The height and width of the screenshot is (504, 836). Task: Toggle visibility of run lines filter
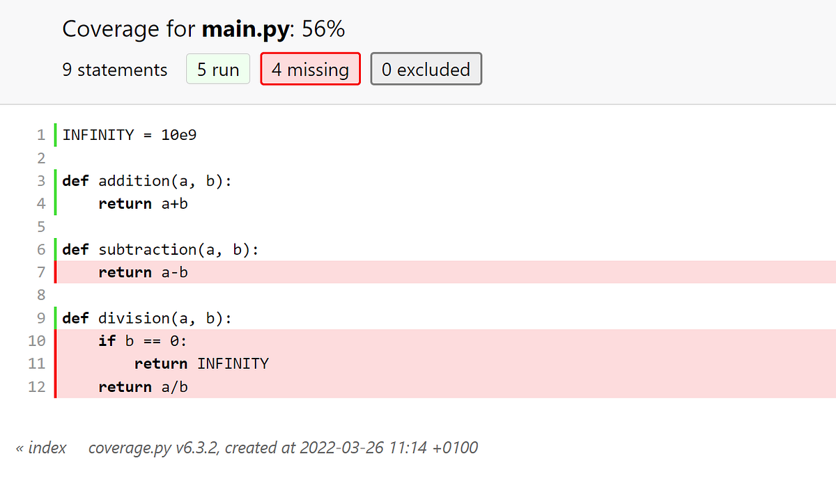pos(217,68)
